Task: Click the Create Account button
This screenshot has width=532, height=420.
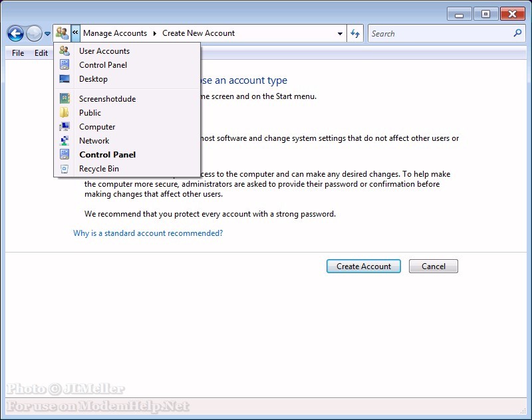Action: pyautogui.click(x=363, y=266)
